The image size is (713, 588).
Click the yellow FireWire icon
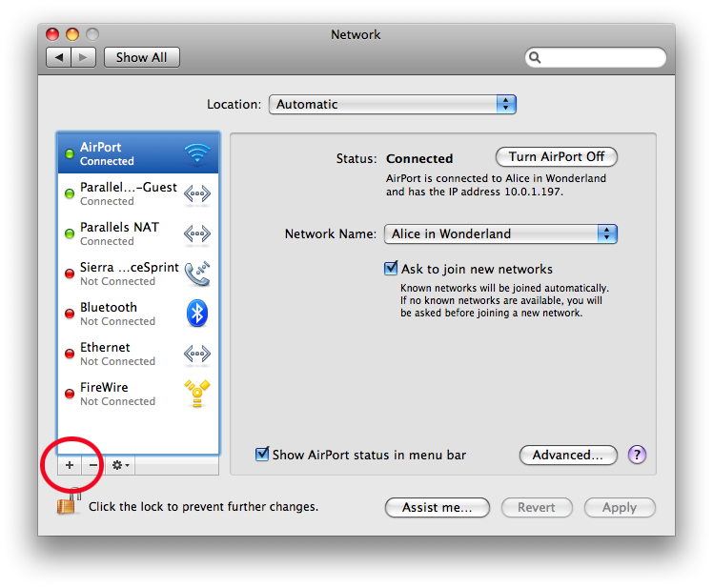coord(197,394)
